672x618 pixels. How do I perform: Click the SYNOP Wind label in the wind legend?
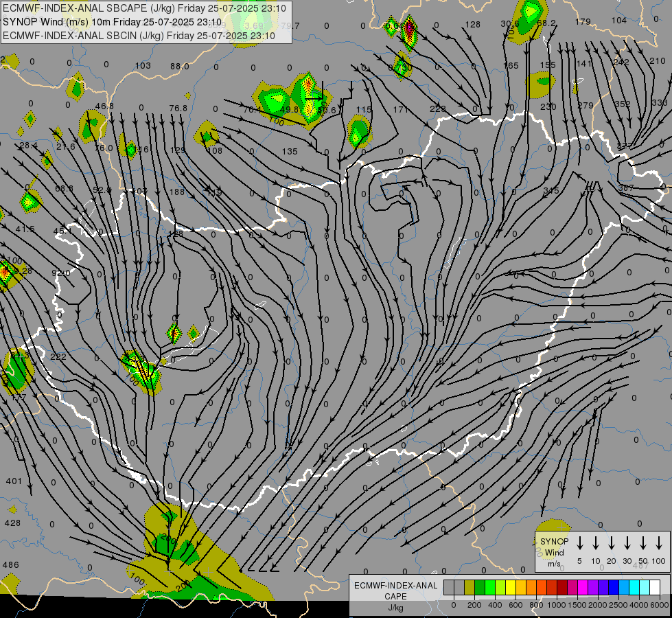tap(554, 547)
